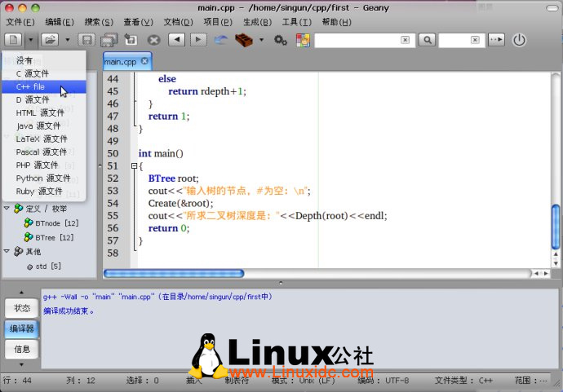Choose LaTeX 源文件 template
The height and width of the screenshot is (392, 563).
[44, 139]
